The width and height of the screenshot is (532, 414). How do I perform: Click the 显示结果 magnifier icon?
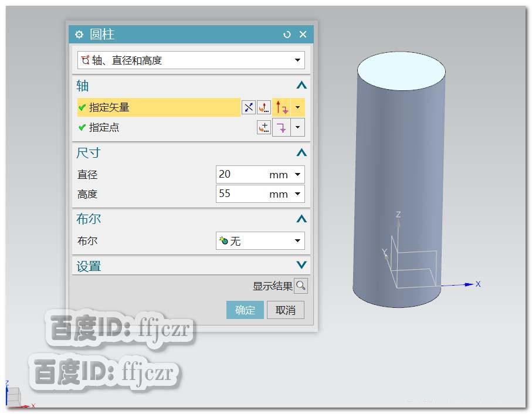pyautogui.click(x=300, y=286)
